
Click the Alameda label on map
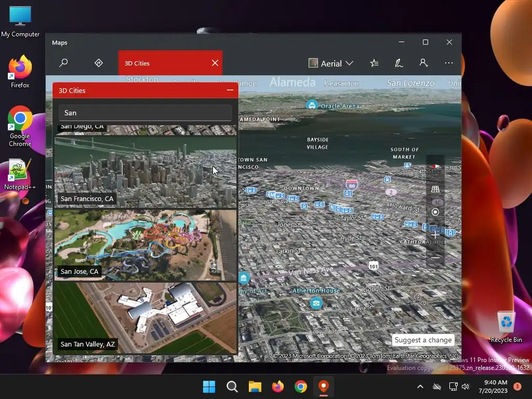point(292,82)
